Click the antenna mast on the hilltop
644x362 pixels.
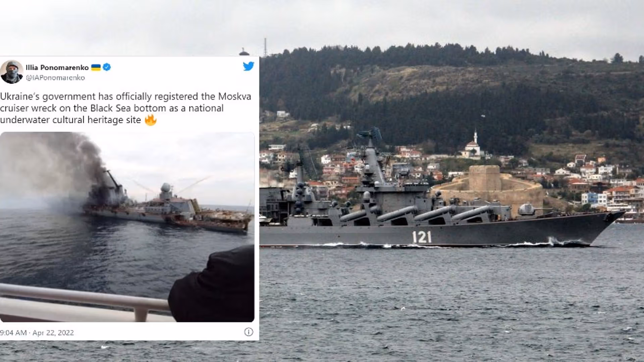point(265,47)
